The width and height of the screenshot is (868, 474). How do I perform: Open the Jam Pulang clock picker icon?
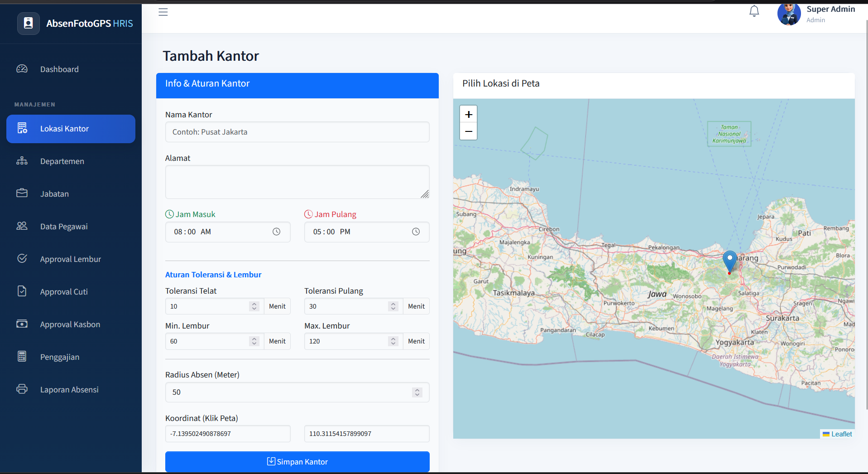point(416,232)
